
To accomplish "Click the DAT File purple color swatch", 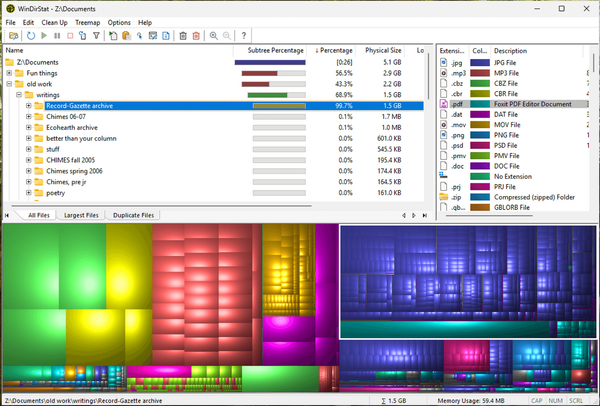I will tap(480, 114).
